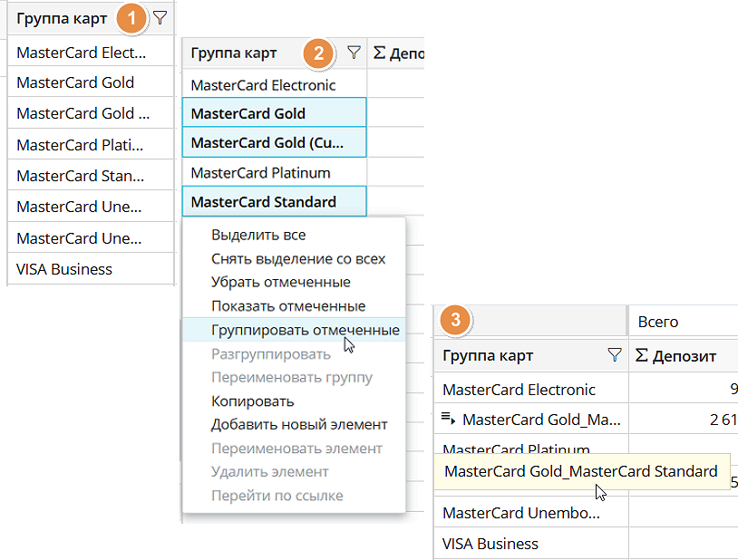Click the sigma icon before Депозит header
The image size is (738, 560).
click(642, 355)
